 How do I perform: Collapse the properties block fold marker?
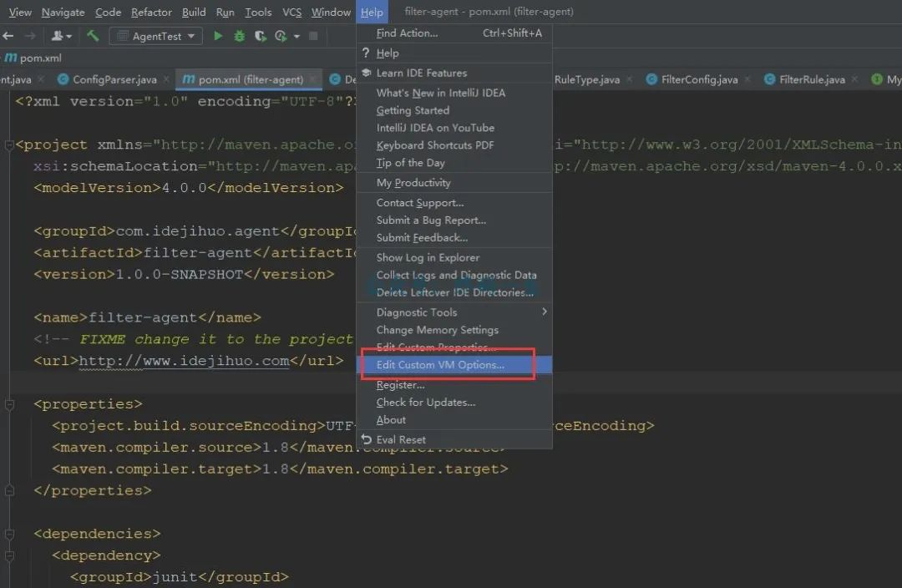coord(9,404)
